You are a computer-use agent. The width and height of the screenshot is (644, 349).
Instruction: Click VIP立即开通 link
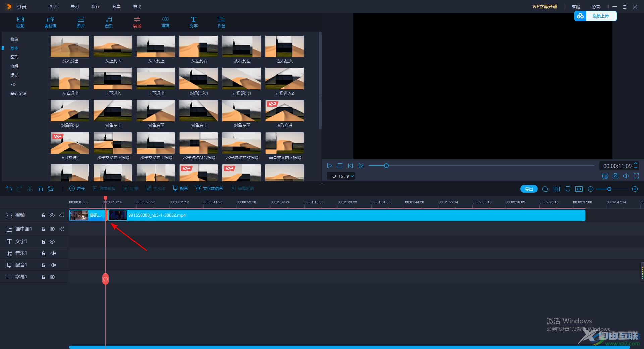click(x=545, y=7)
